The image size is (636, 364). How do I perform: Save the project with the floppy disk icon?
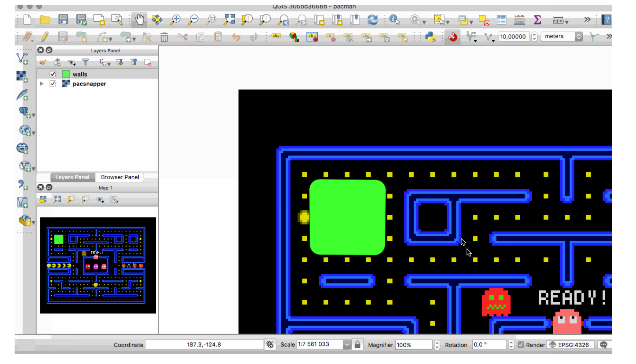tap(63, 20)
